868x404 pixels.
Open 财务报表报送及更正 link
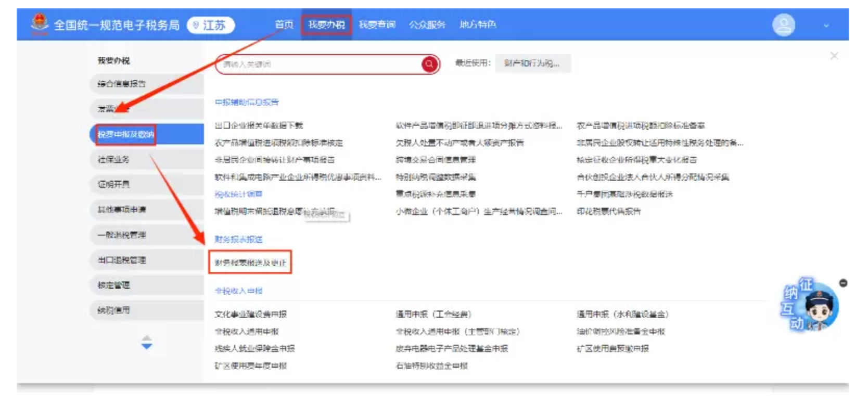(x=250, y=262)
